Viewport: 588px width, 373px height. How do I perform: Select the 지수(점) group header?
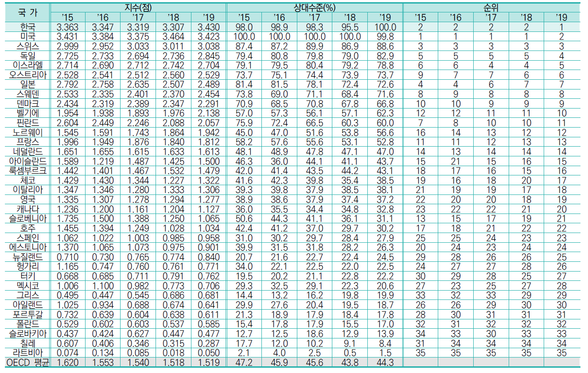pos(138,7)
